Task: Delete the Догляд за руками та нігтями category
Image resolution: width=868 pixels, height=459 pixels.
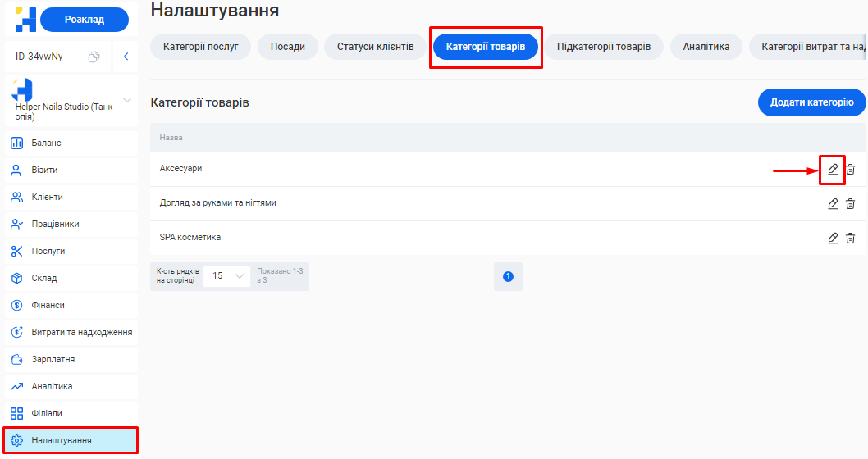Action: (x=851, y=203)
